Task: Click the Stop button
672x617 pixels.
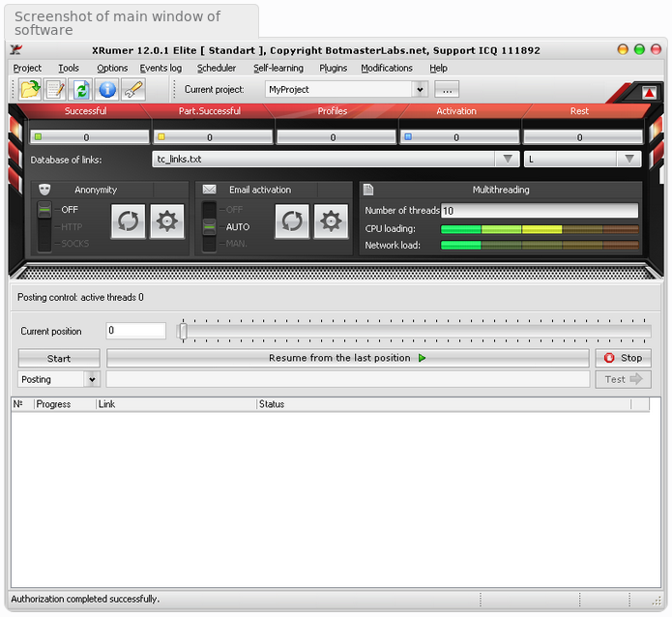Action: click(x=623, y=358)
